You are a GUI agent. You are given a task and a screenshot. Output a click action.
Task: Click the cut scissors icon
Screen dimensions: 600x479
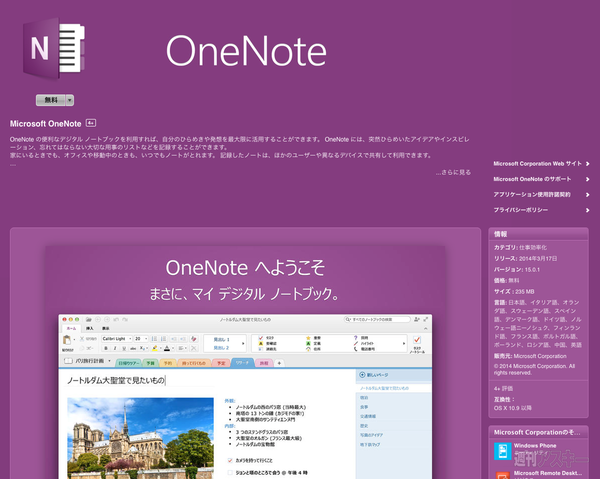pos(82,339)
